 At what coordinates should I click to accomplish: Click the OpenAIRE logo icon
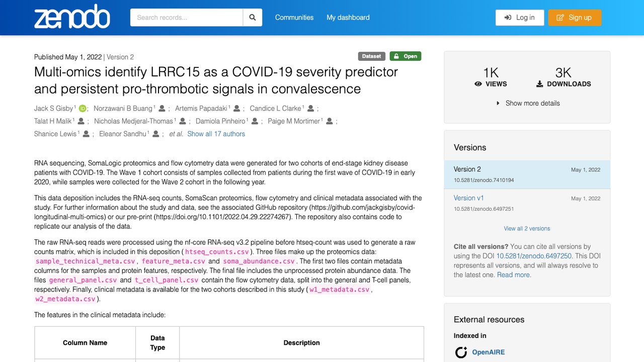point(461,352)
